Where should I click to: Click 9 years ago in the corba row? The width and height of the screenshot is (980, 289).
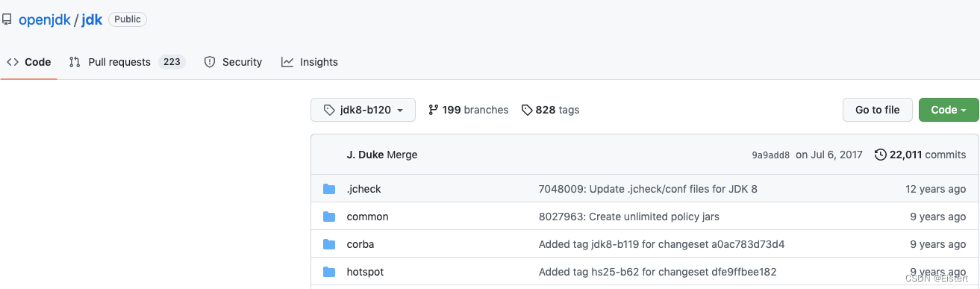[938, 244]
